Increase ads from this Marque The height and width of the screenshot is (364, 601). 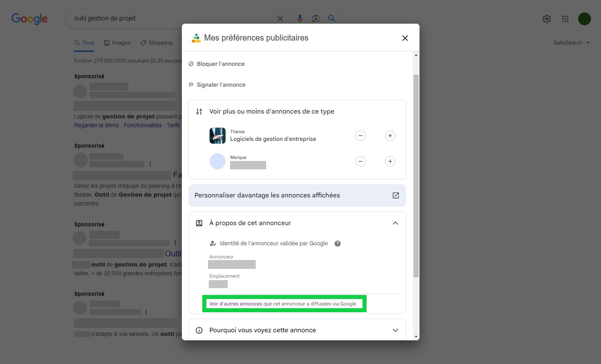pyautogui.click(x=390, y=161)
